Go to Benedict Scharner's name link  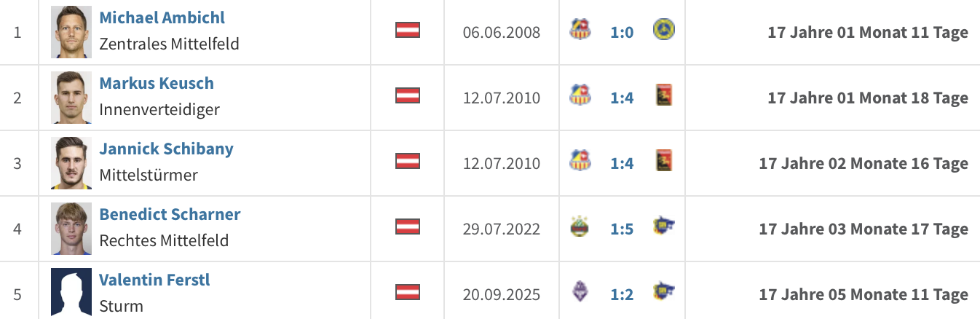pyautogui.click(x=170, y=214)
